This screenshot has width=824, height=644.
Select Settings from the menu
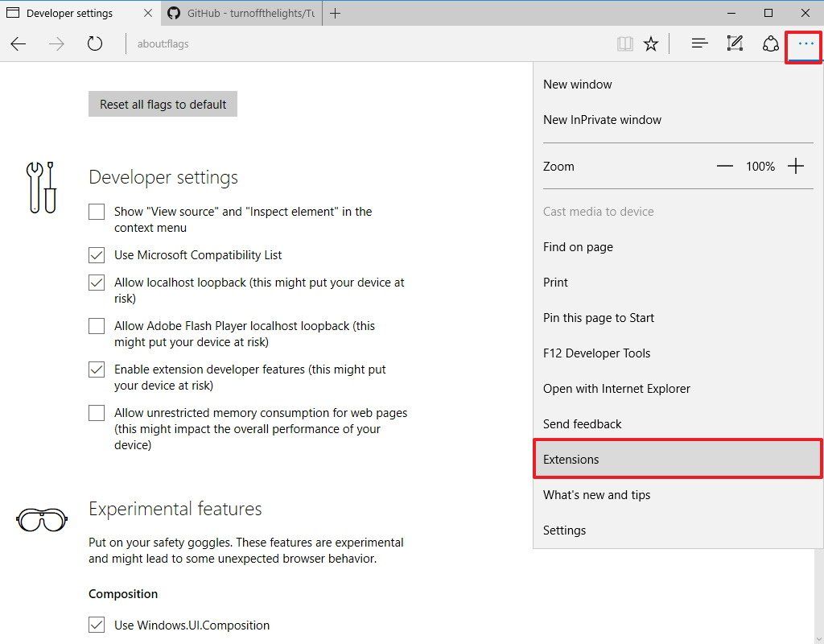tap(564, 530)
